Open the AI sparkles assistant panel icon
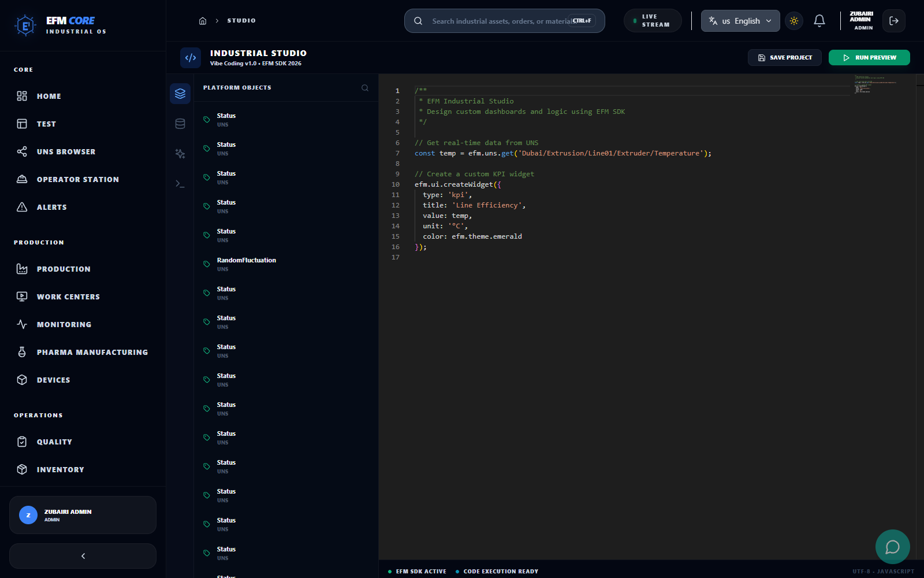The width and height of the screenshot is (924, 578). click(180, 154)
